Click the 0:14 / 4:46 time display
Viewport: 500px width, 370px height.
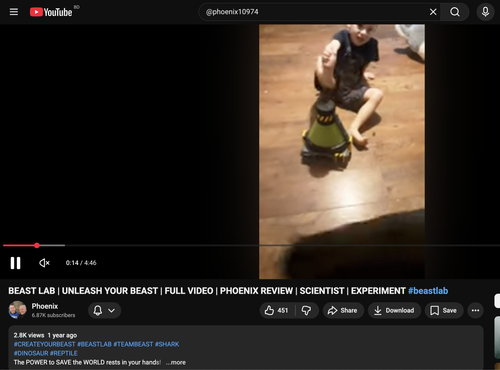[81, 263]
